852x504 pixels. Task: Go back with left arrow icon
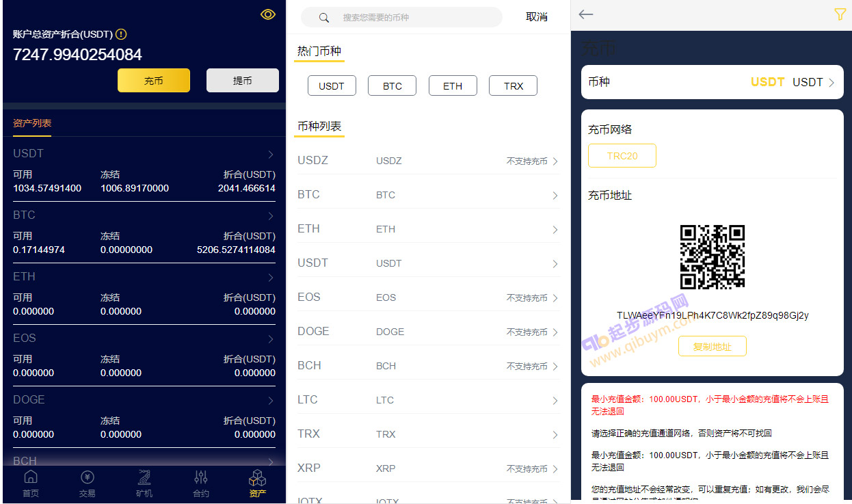pos(586,14)
